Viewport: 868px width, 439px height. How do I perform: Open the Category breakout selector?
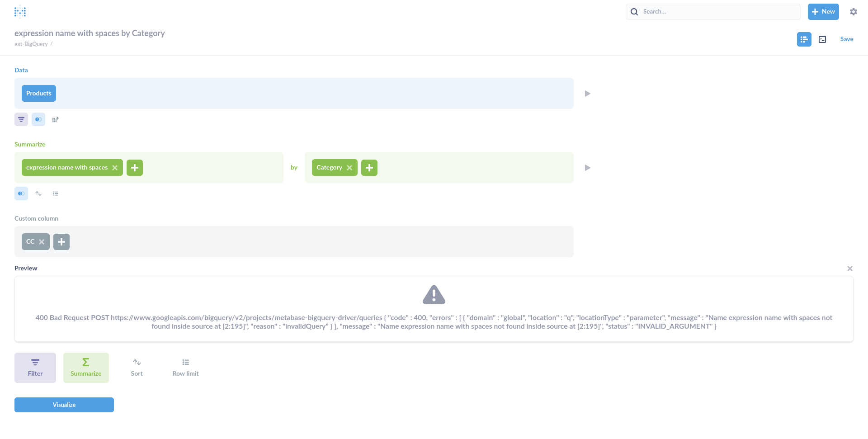(330, 167)
